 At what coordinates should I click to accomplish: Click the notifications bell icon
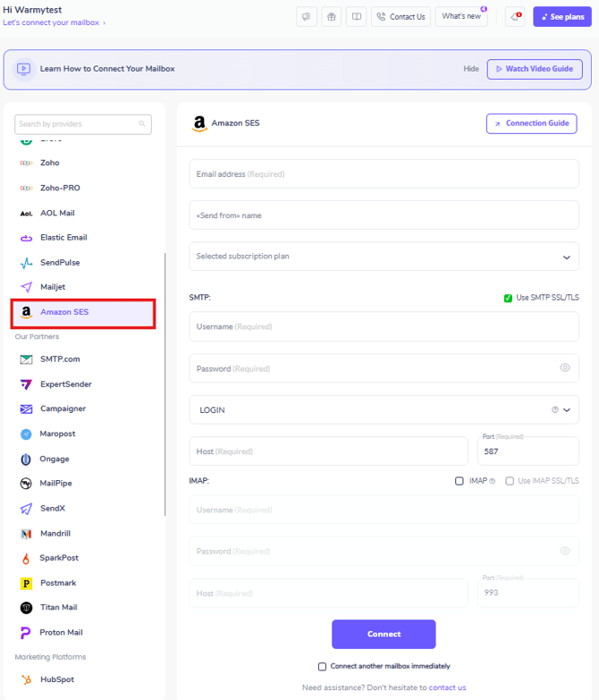coord(515,16)
